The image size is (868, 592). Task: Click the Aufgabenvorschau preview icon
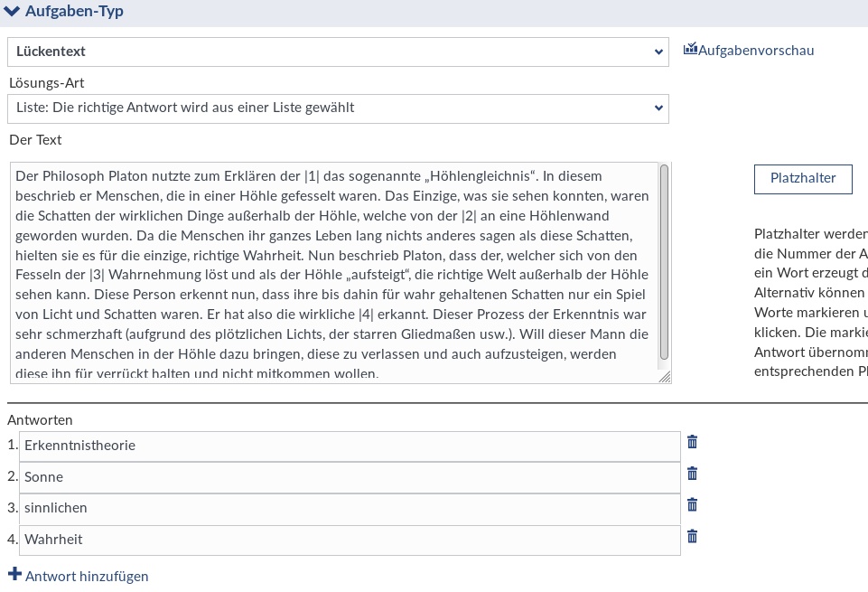click(x=690, y=50)
